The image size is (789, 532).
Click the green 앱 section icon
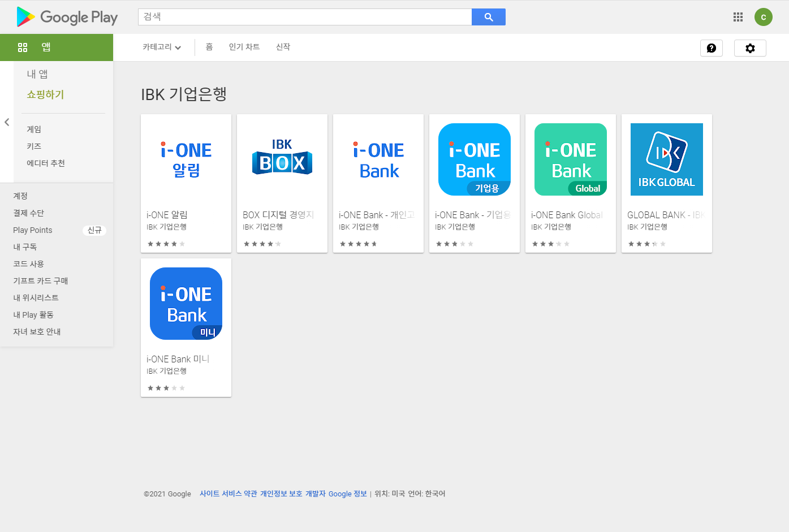[x=23, y=47]
